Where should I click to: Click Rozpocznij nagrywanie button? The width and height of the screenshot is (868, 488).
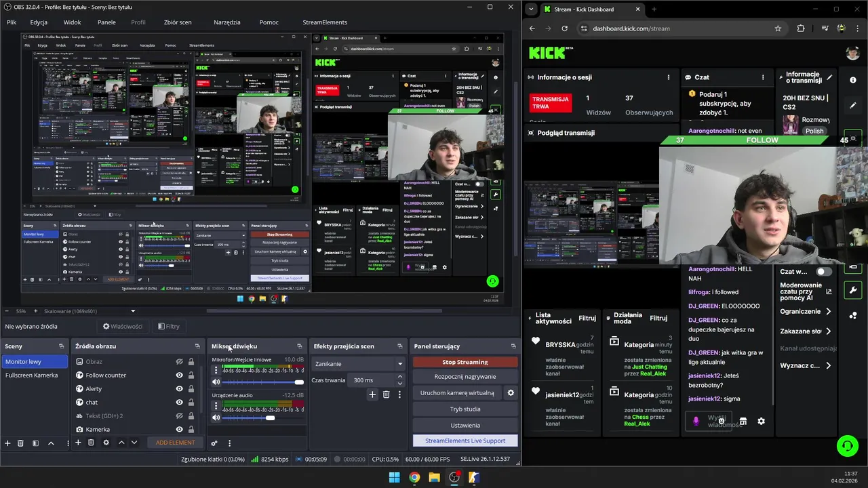coord(465,377)
